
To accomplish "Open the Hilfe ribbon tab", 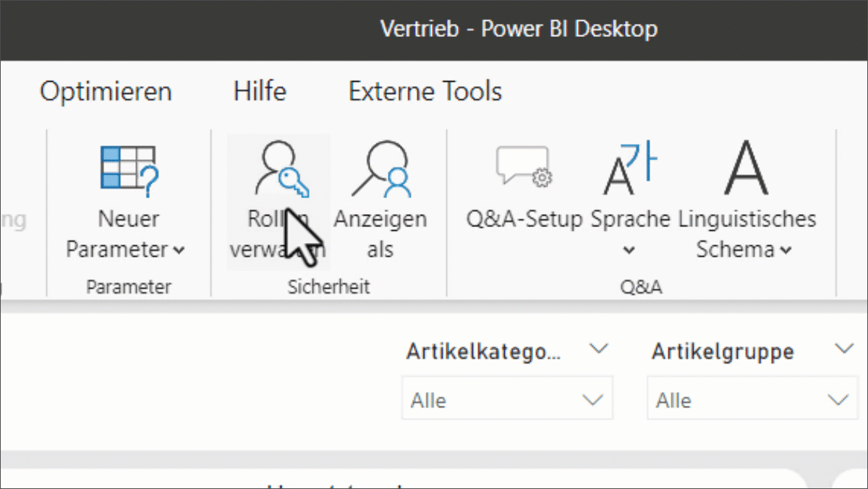I will [x=260, y=92].
